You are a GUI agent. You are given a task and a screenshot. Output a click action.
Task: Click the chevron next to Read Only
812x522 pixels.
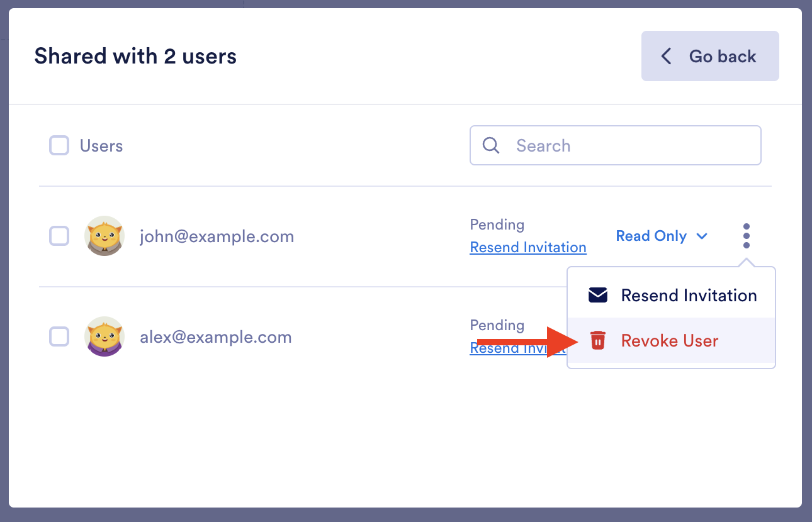(702, 236)
